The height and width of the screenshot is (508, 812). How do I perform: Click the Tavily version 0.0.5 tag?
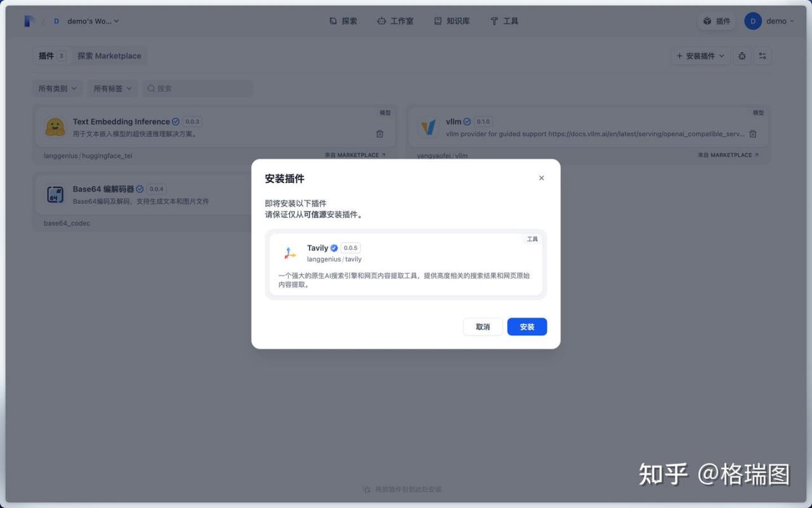(350, 248)
